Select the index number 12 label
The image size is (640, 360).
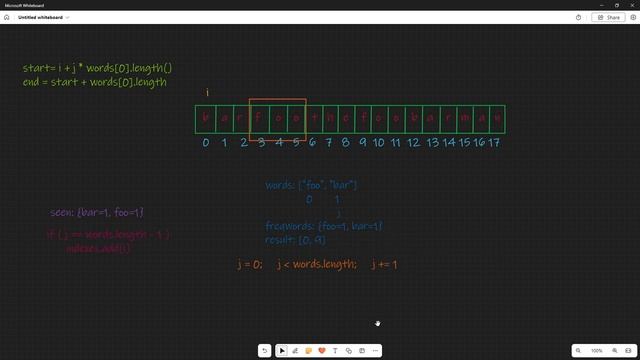413,142
